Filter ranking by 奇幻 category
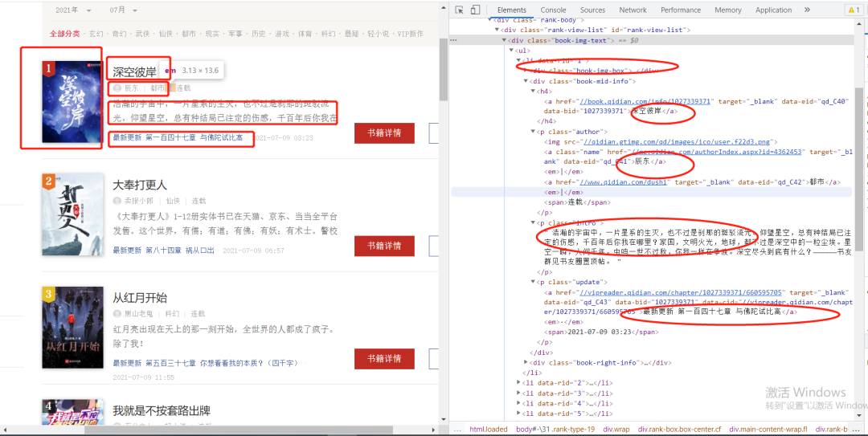This screenshot has width=868, height=436. 119,34
